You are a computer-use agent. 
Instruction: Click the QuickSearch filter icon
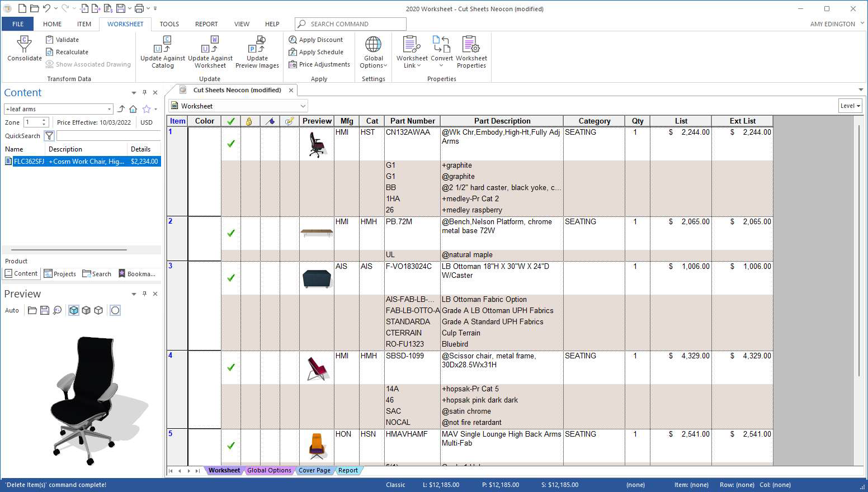pos(49,136)
